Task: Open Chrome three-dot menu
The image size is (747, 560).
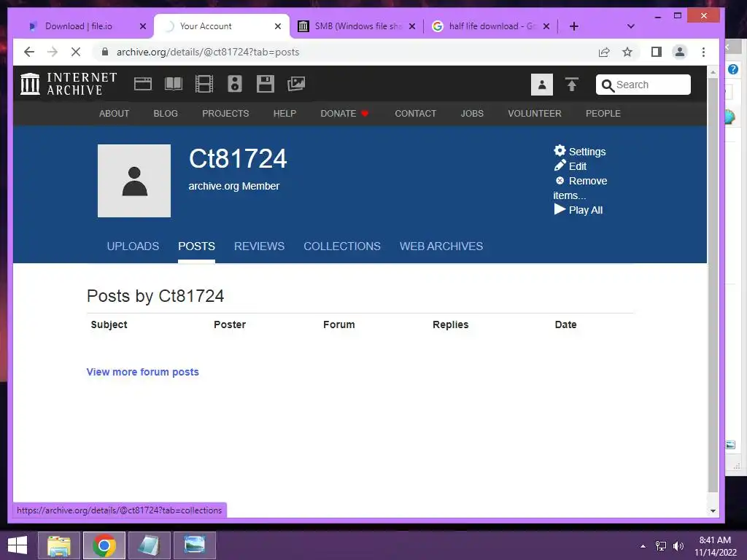Action: [x=704, y=52]
